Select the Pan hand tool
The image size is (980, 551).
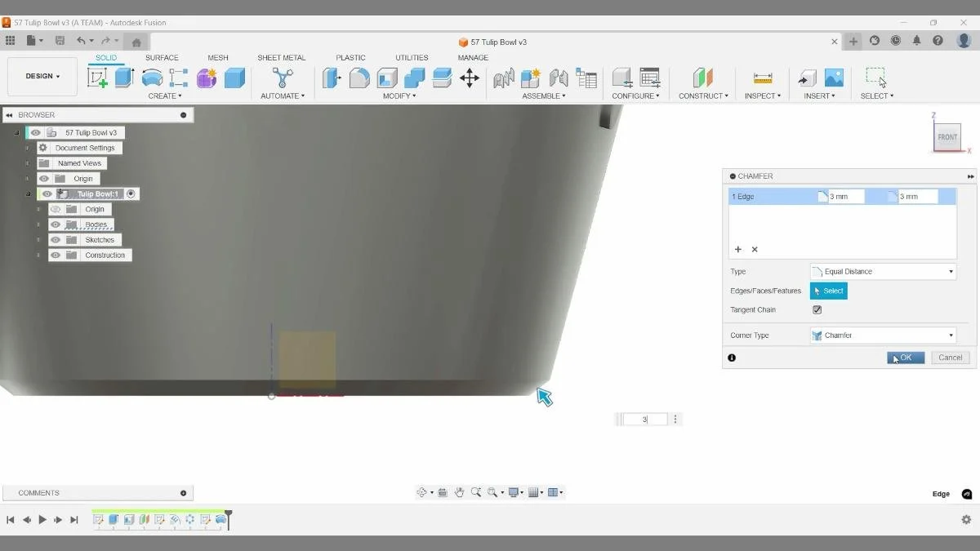point(460,492)
